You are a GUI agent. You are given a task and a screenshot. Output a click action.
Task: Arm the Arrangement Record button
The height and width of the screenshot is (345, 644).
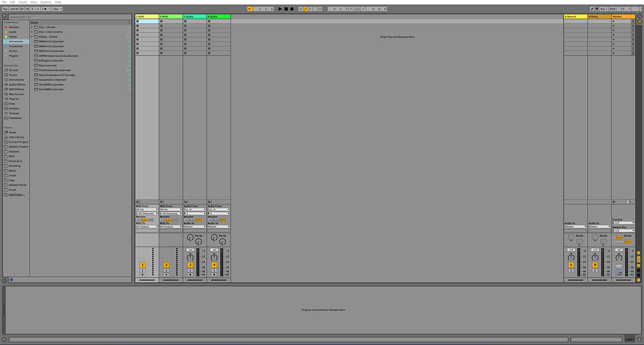[292, 9]
